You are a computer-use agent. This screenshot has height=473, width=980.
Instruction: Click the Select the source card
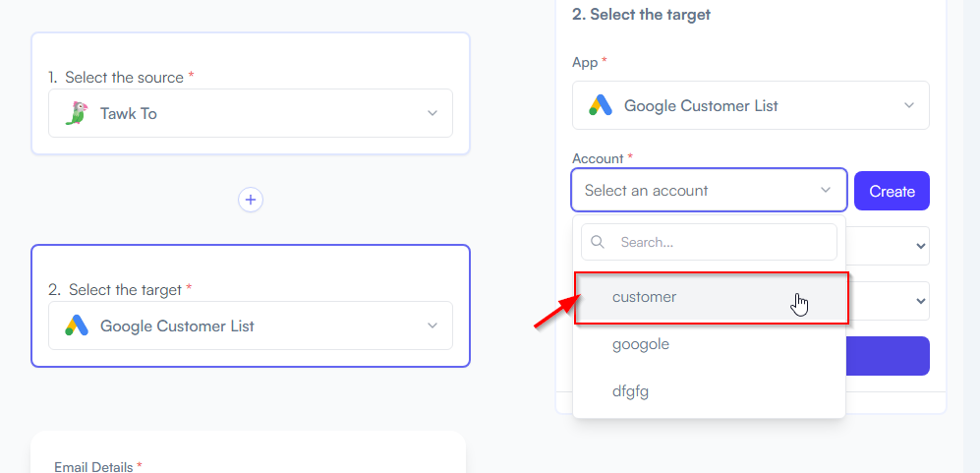[x=251, y=93]
